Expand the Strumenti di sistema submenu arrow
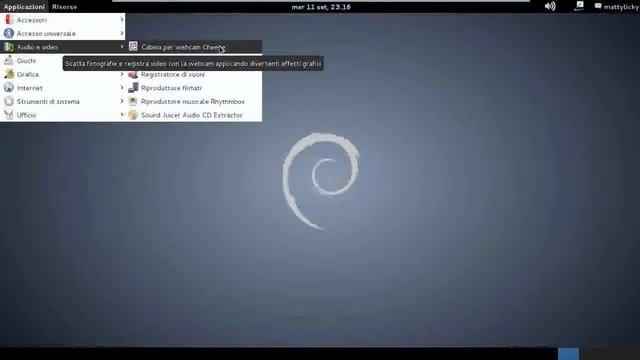Viewport: 640px width, 360px height. 122,101
